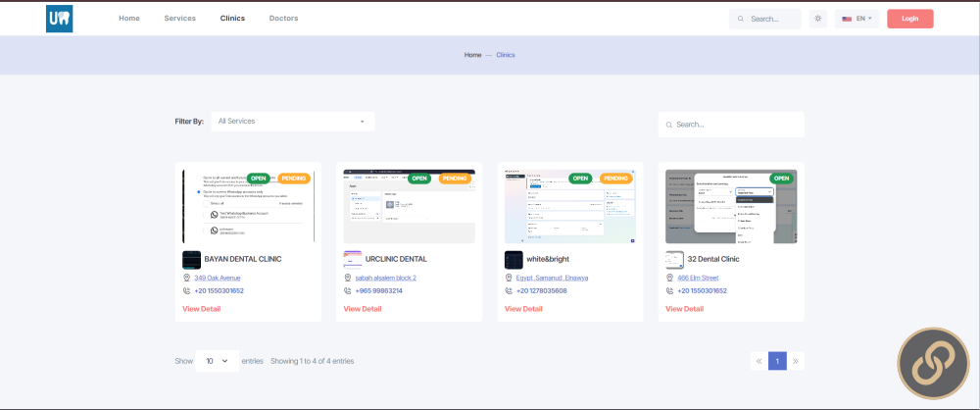980x410 pixels.
Task: Open the EN language dropdown
Action: (x=857, y=19)
